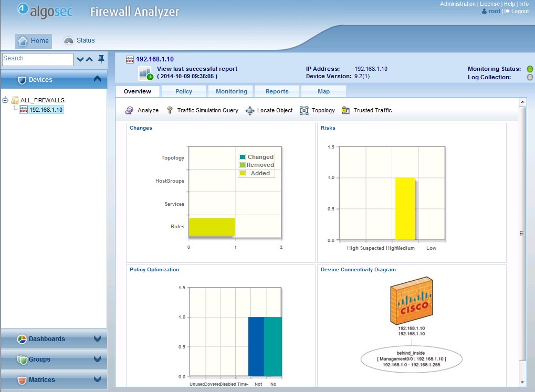
Task: Click View last successful report link
Action: tap(197, 69)
